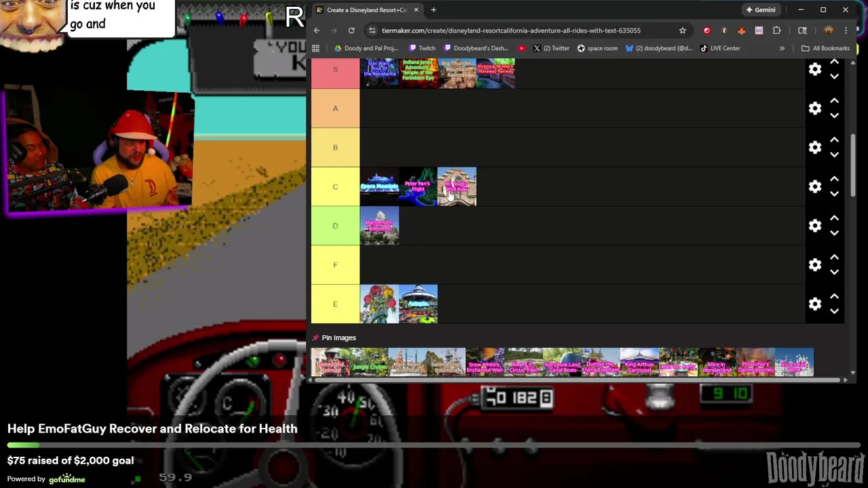Move the S tier row down

[834, 77]
